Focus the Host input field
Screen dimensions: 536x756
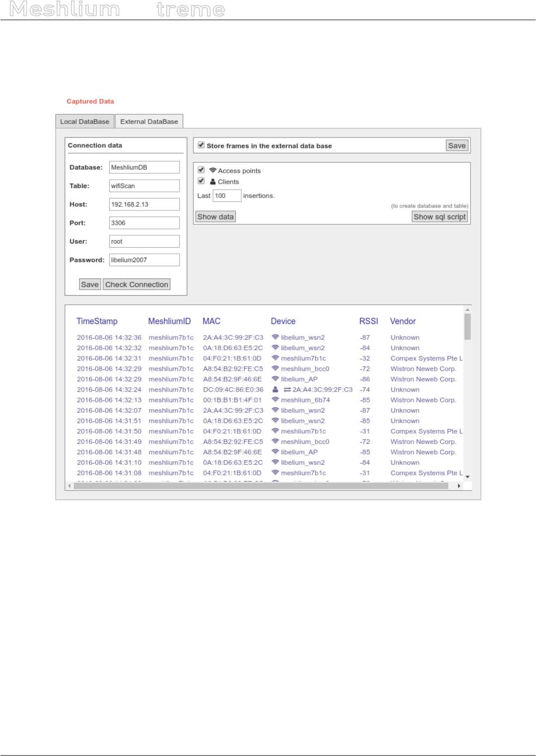click(x=144, y=205)
